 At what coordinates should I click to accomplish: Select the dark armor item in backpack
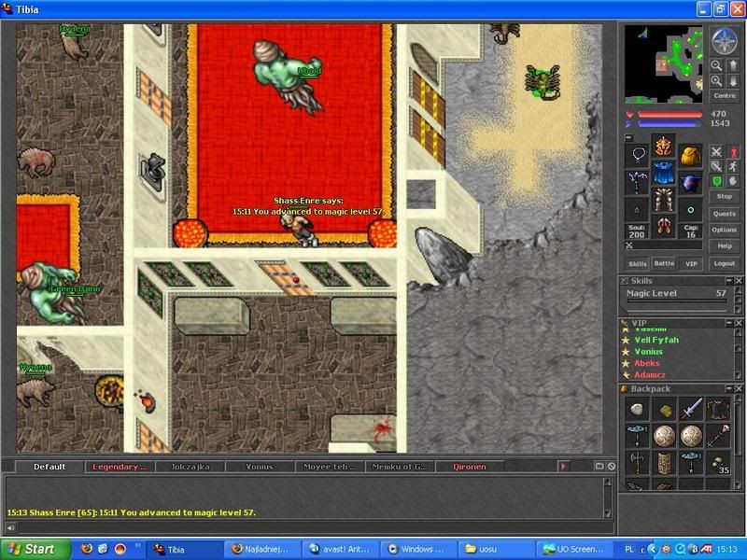click(718, 409)
